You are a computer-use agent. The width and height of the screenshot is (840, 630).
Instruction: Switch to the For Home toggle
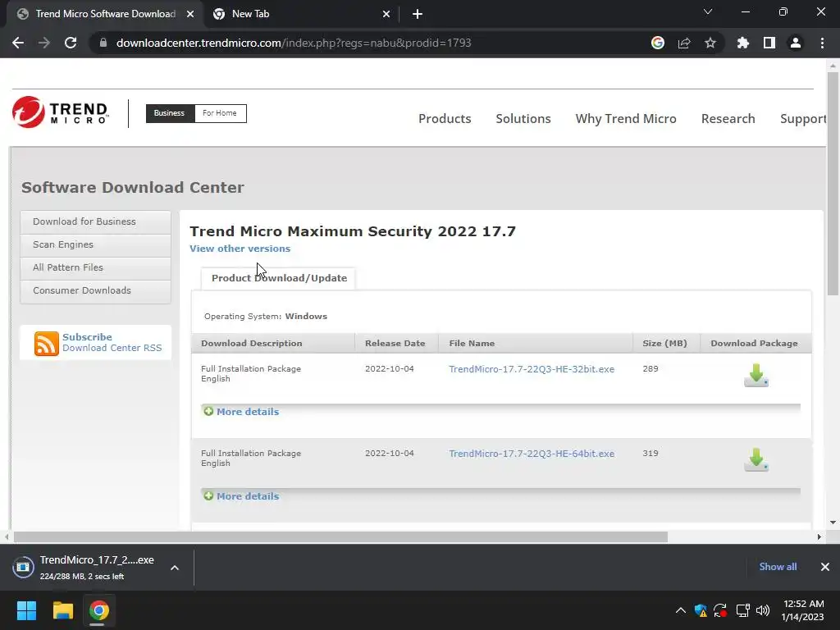pos(220,113)
